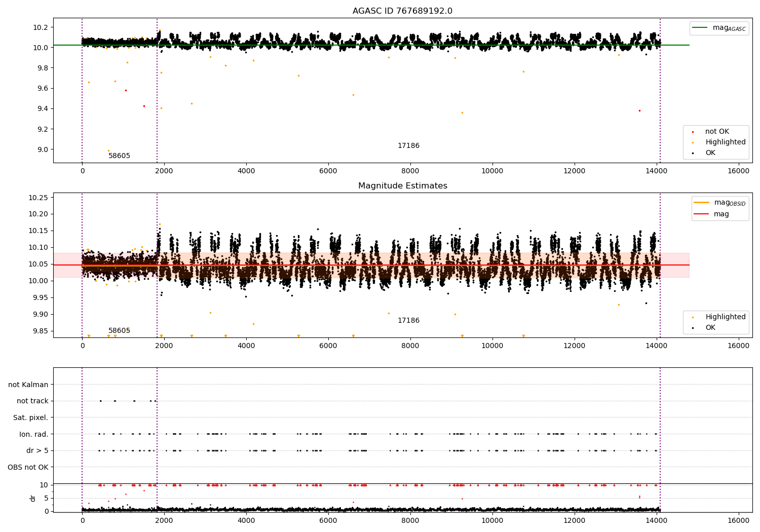760x532 pixels.
Task: Click the "10.20" y-axis tick label
Action: coord(39,214)
